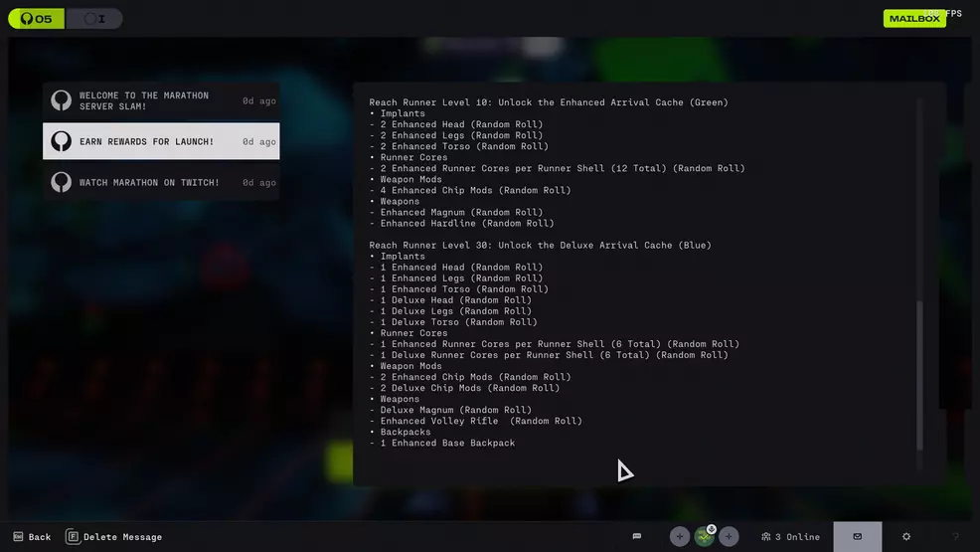Open the mail envelope icon

857,536
